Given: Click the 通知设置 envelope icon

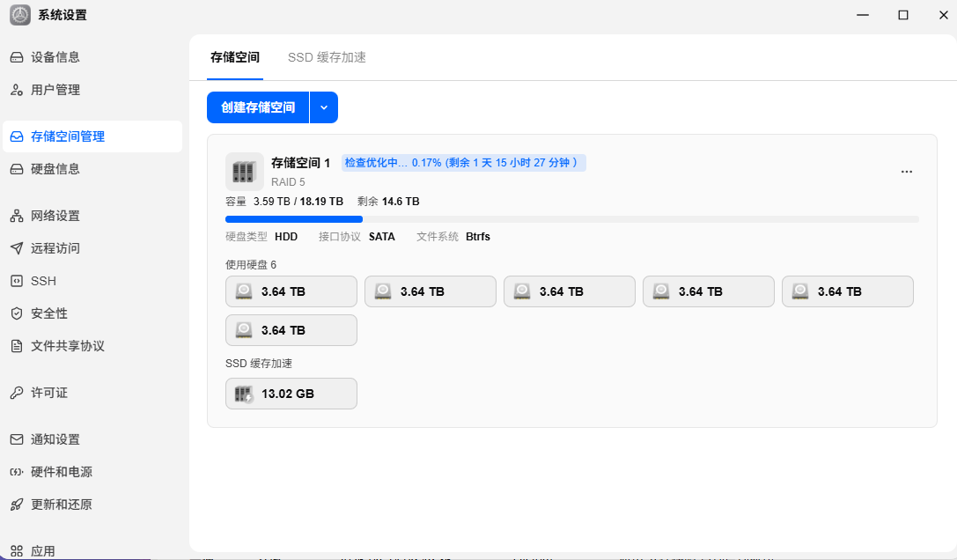Looking at the screenshot, I should [17, 439].
